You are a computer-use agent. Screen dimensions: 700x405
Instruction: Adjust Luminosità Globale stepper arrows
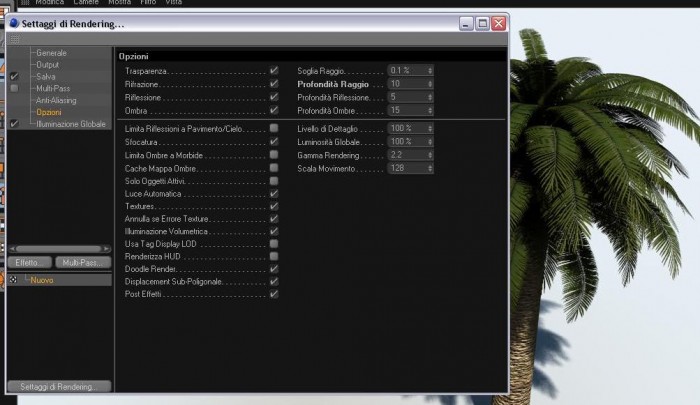pos(430,142)
